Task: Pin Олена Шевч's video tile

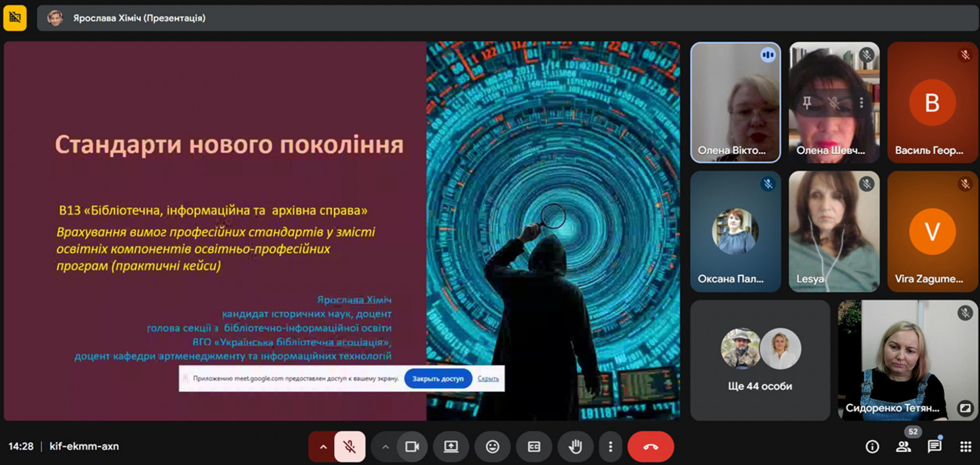Action: coord(807,103)
